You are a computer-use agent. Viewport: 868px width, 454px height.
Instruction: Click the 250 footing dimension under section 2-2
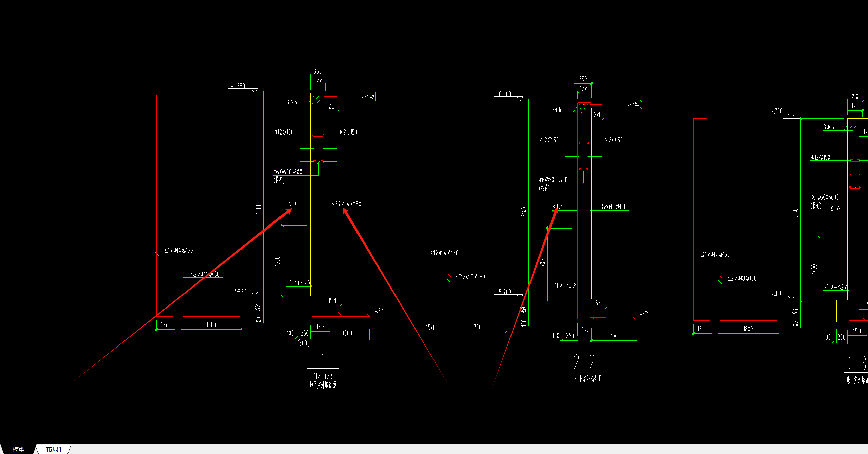coord(570,336)
